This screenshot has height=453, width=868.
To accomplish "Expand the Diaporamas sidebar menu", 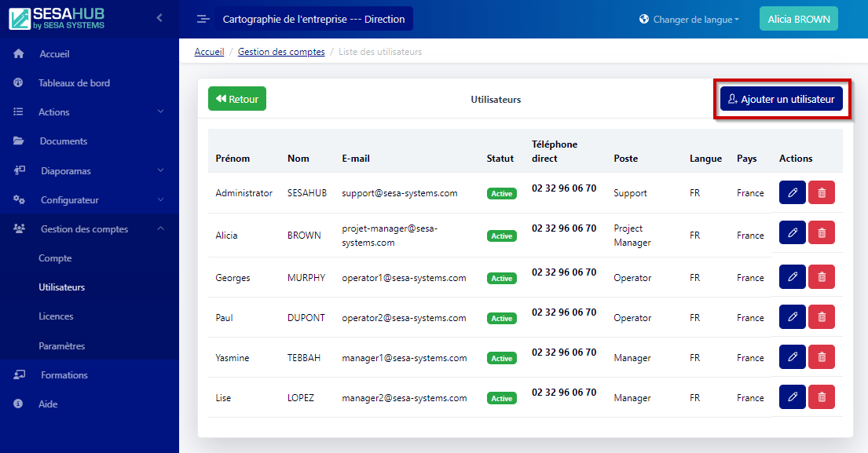I will 90,171.
